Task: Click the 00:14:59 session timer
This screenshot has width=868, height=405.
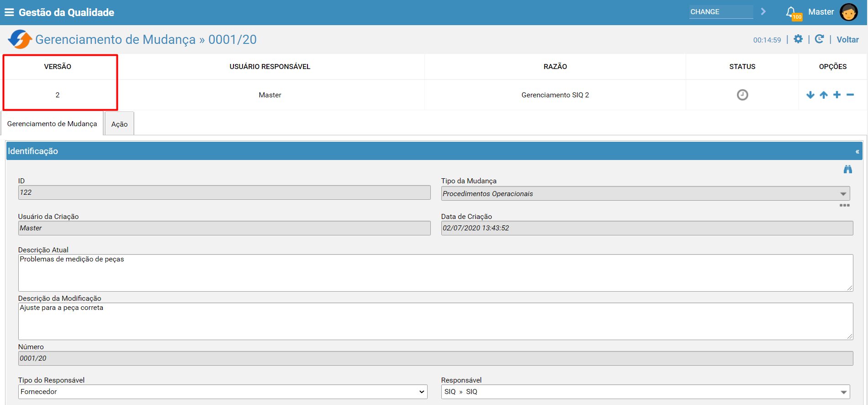Action: click(x=767, y=40)
